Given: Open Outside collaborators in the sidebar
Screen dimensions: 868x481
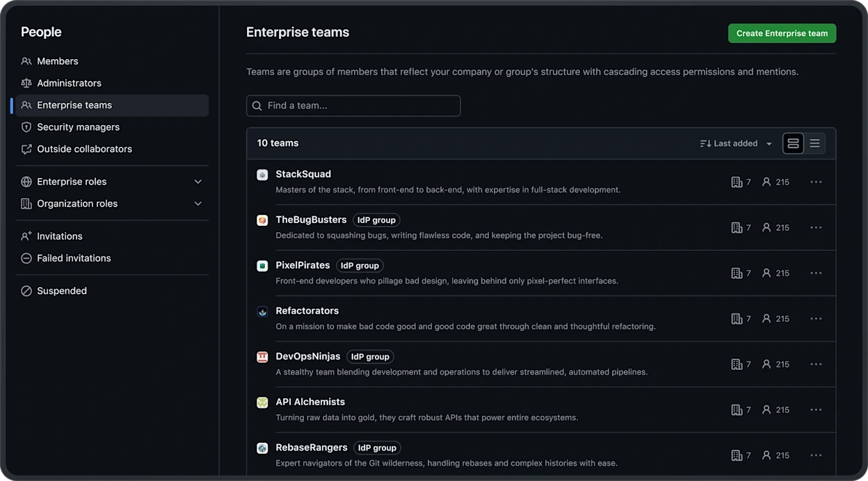Looking at the screenshot, I should [112, 149].
